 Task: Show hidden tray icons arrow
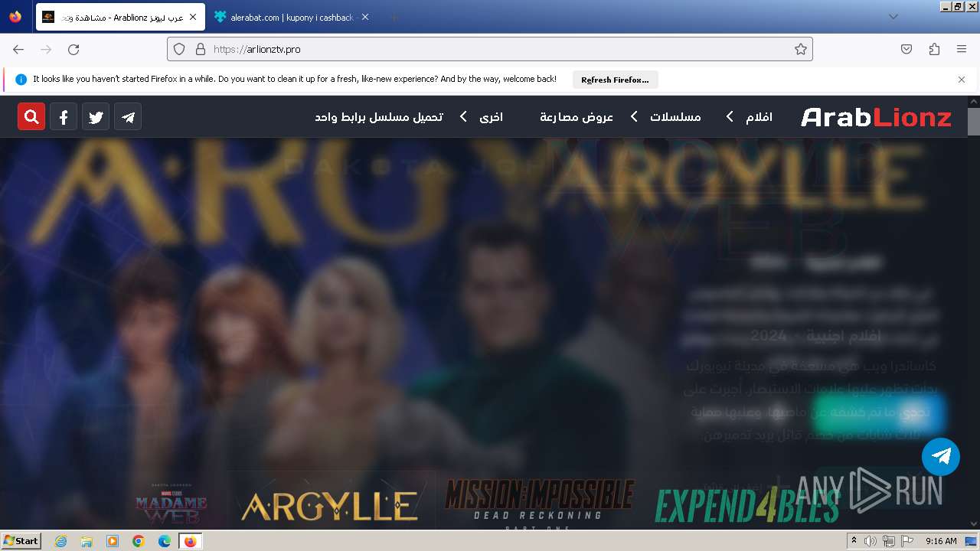[x=854, y=540]
